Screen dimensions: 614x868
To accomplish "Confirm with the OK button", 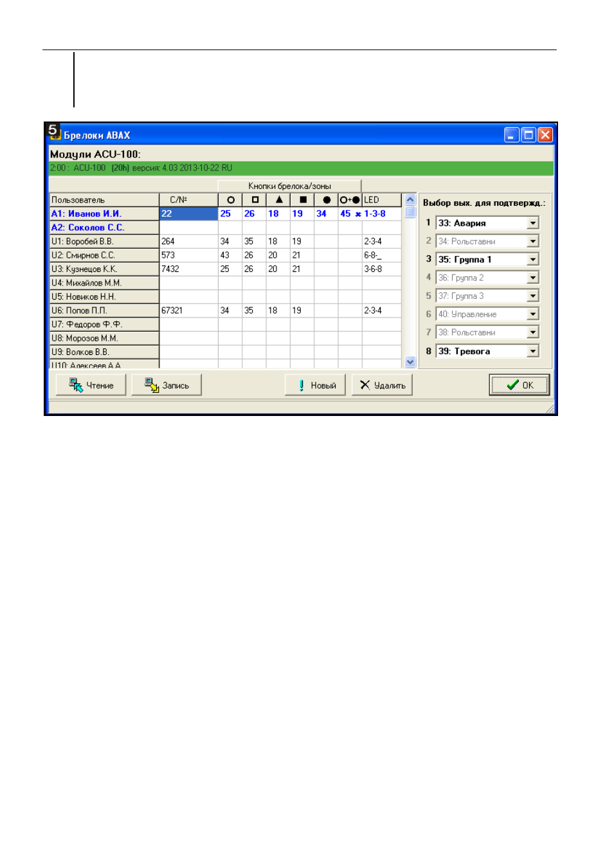I will pyautogui.click(x=519, y=385).
